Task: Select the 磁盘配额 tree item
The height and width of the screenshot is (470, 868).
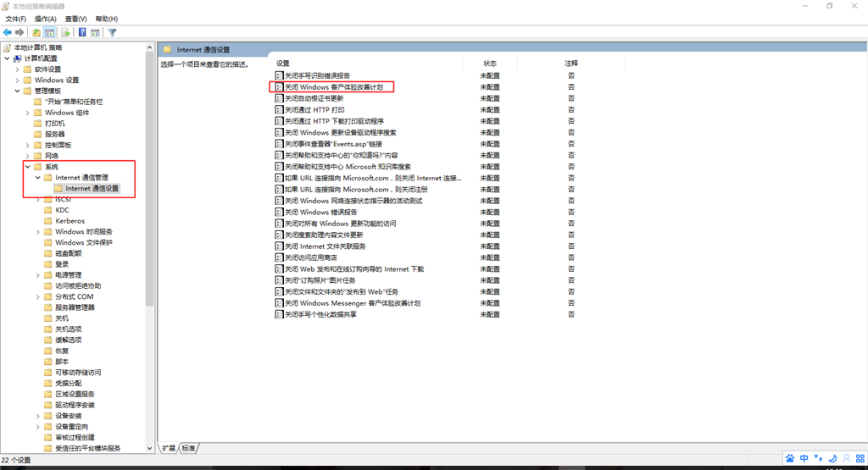Action: tap(68, 253)
